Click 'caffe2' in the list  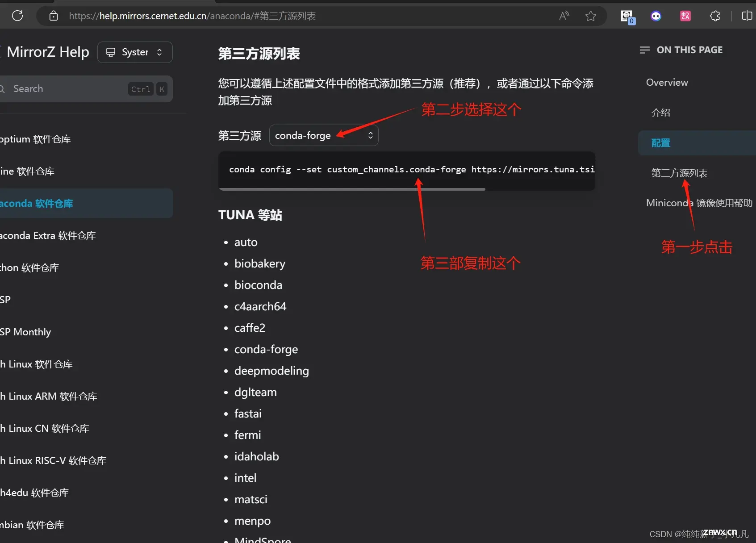coord(250,328)
